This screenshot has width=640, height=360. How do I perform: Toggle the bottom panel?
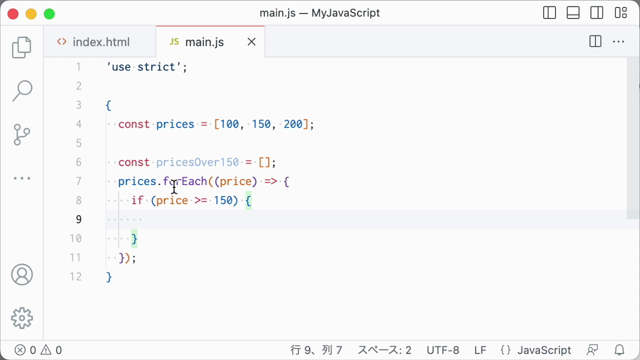coord(573,13)
